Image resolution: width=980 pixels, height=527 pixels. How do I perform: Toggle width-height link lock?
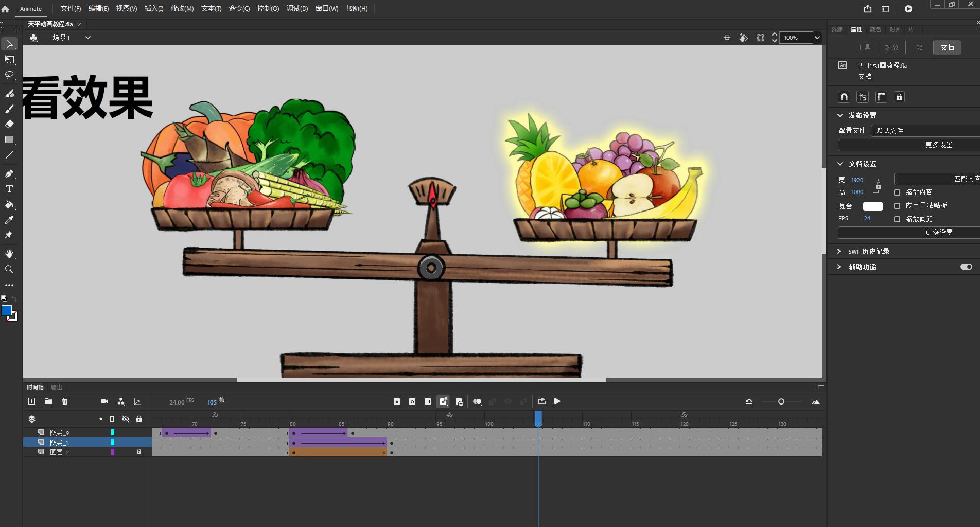pyautogui.click(x=878, y=186)
